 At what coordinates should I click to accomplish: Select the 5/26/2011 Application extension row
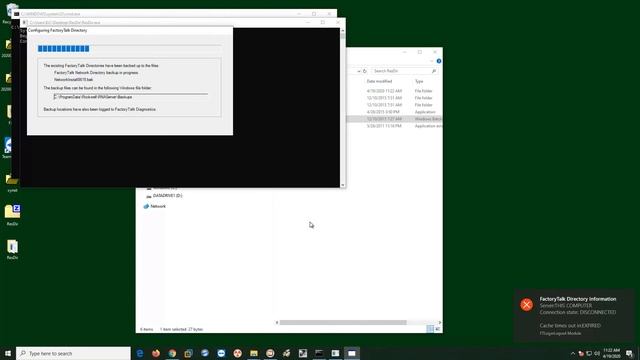395,126
